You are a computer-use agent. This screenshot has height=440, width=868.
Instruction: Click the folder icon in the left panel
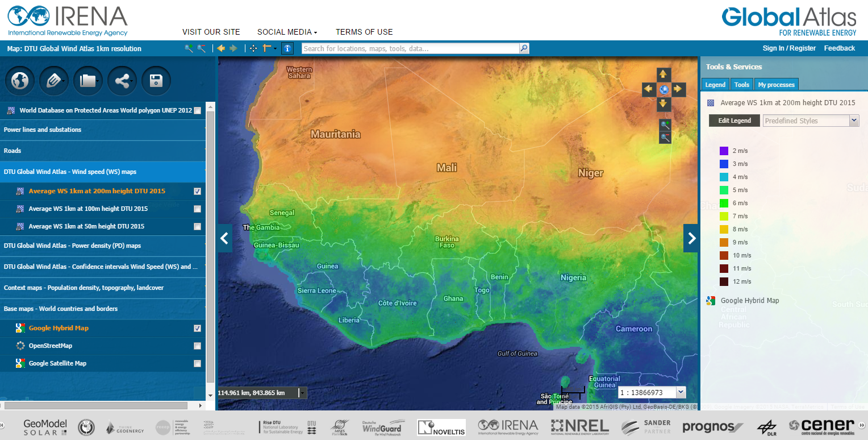(88, 81)
